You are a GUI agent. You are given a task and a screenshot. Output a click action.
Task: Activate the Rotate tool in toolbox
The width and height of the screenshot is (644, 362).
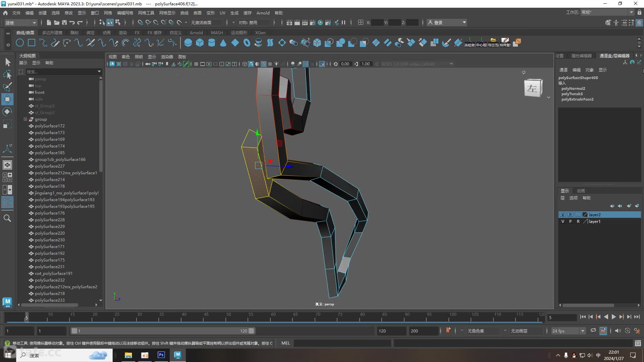[x=7, y=112]
